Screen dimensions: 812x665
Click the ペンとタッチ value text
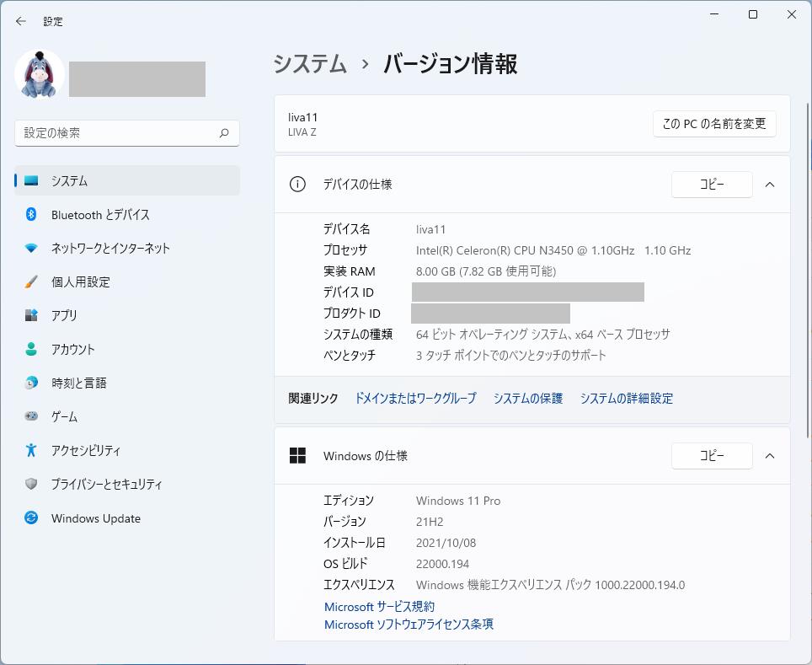pos(510,355)
